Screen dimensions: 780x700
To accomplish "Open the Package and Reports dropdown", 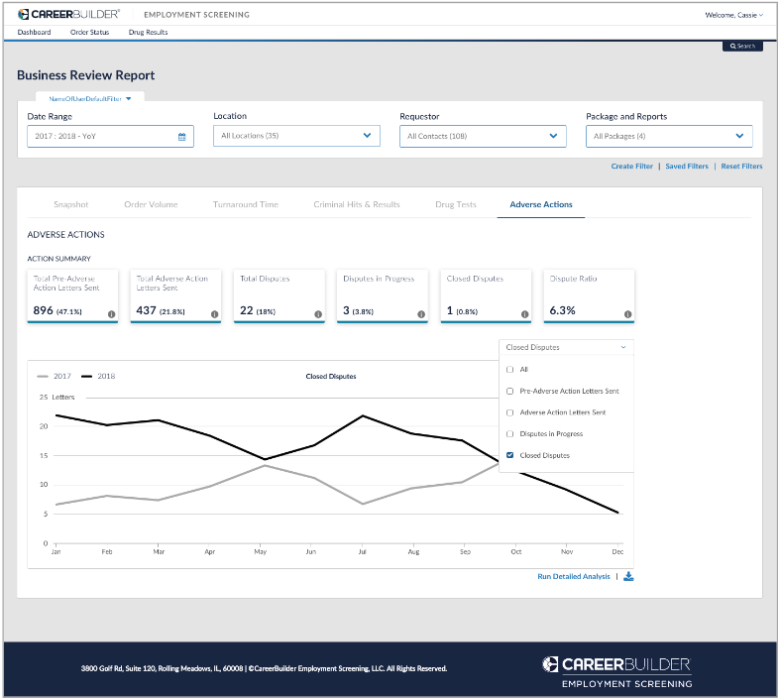I will click(x=669, y=136).
